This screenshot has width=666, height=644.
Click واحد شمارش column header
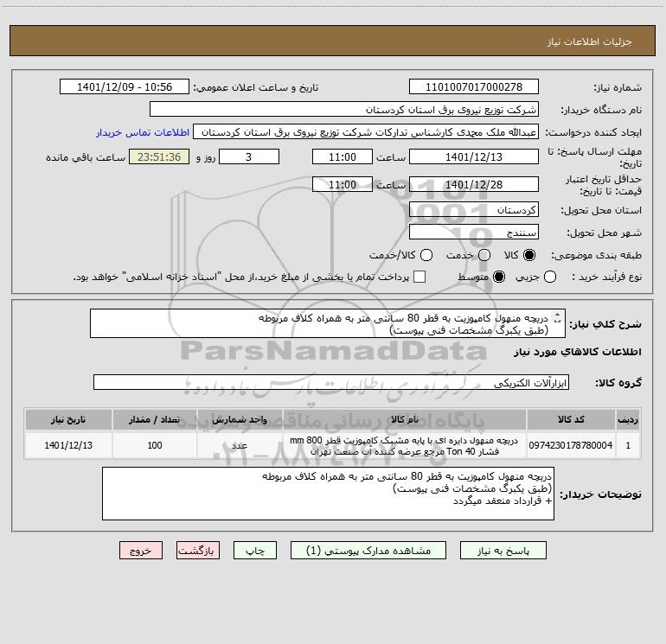[x=240, y=419]
